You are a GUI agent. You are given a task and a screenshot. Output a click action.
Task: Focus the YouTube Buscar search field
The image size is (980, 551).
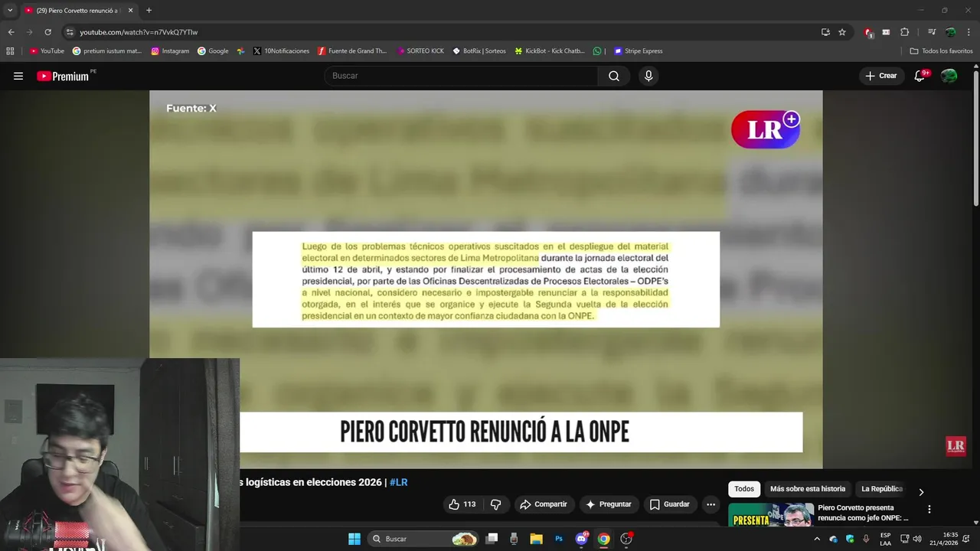tap(462, 76)
